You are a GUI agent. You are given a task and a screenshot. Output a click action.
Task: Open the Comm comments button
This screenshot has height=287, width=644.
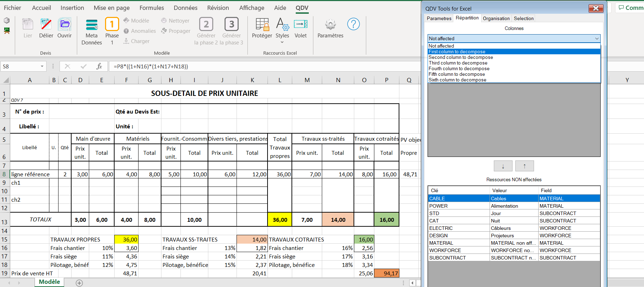click(x=631, y=8)
